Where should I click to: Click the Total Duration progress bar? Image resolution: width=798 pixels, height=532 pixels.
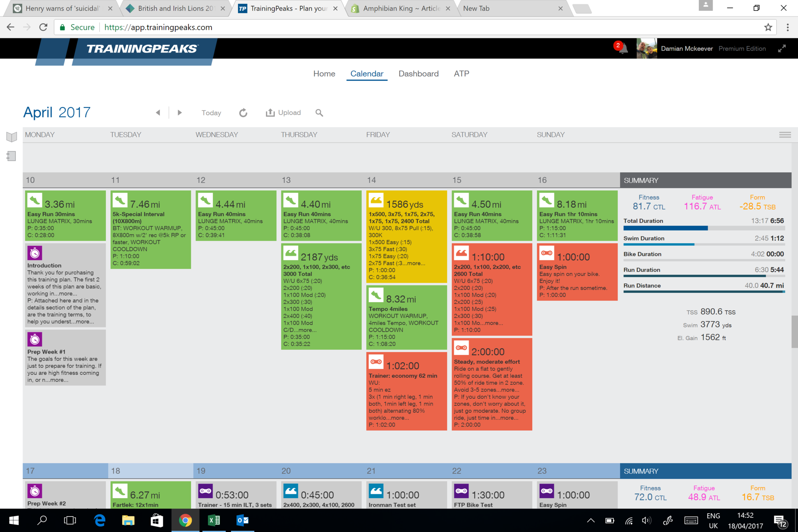[x=704, y=228]
